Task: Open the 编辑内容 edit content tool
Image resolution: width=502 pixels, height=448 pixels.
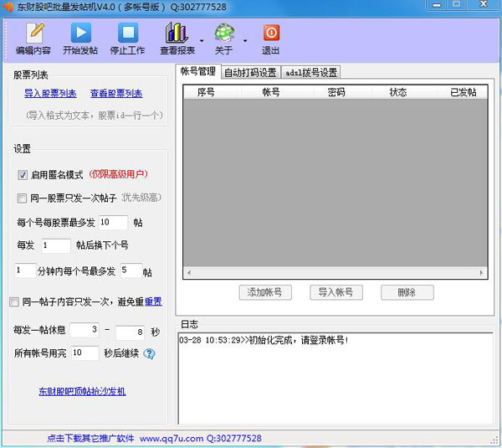Action: [x=33, y=39]
